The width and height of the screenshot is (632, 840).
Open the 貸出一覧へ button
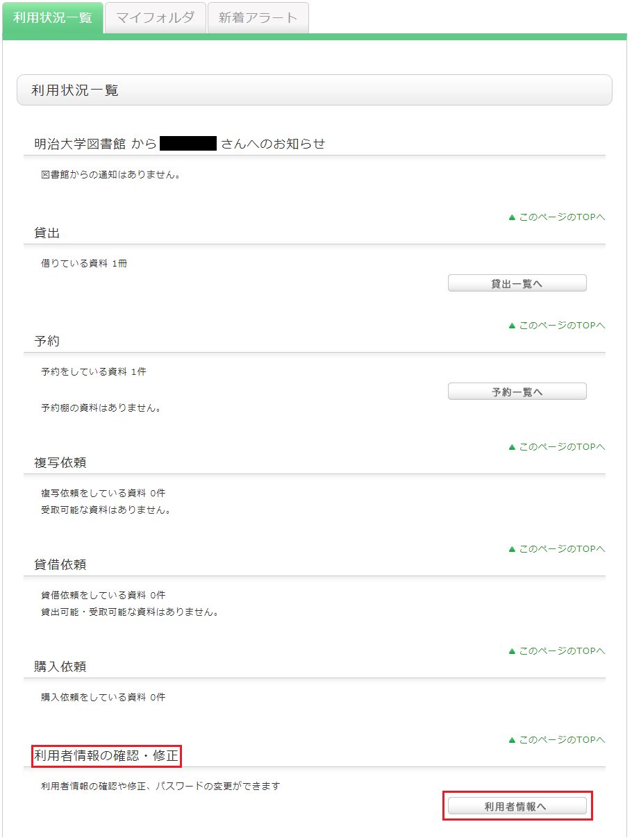click(517, 283)
